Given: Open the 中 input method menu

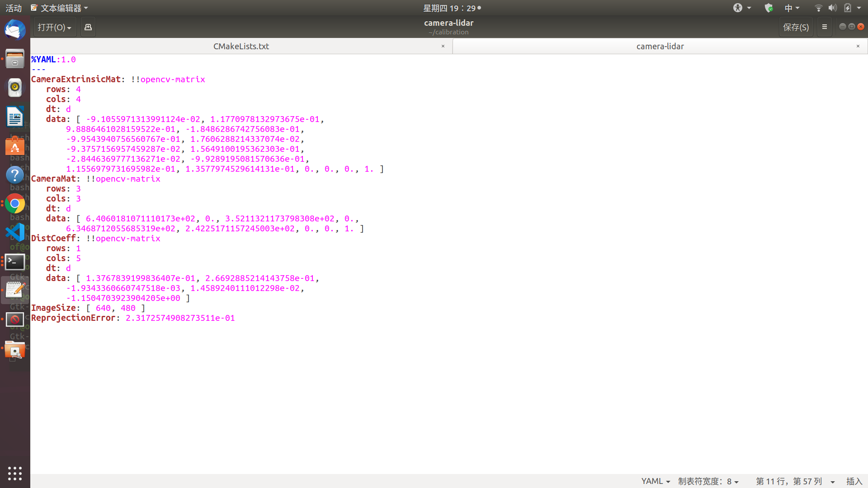Looking at the screenshot, I should click(x=792, y=8).
